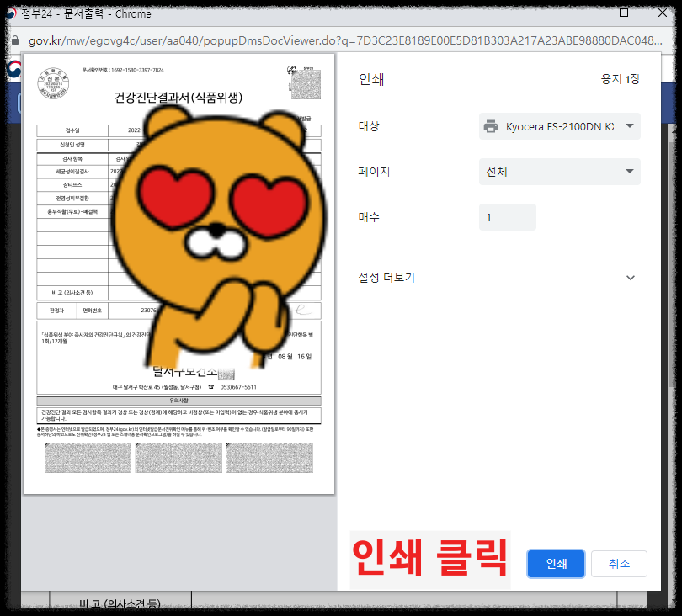This screenshot has width=682, height=616.
Task: Click the 페이지 label
Action: pyautogui.click(x=374, y=172)
